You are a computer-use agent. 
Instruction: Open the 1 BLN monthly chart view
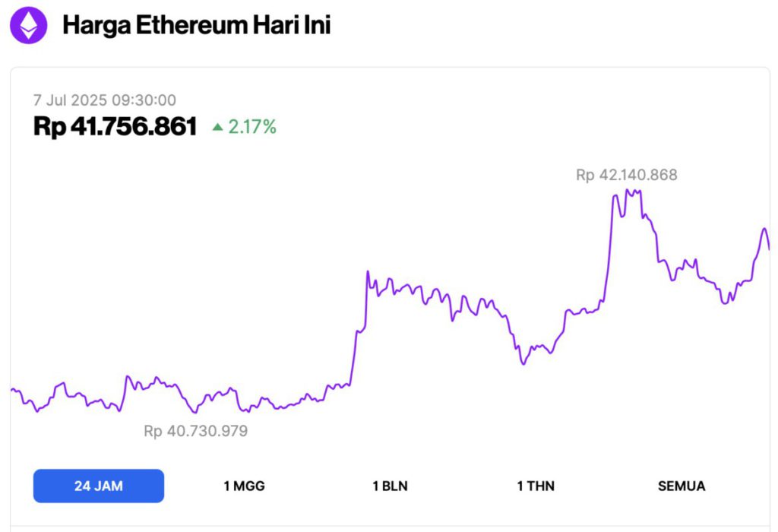click(x=389, y=486)
